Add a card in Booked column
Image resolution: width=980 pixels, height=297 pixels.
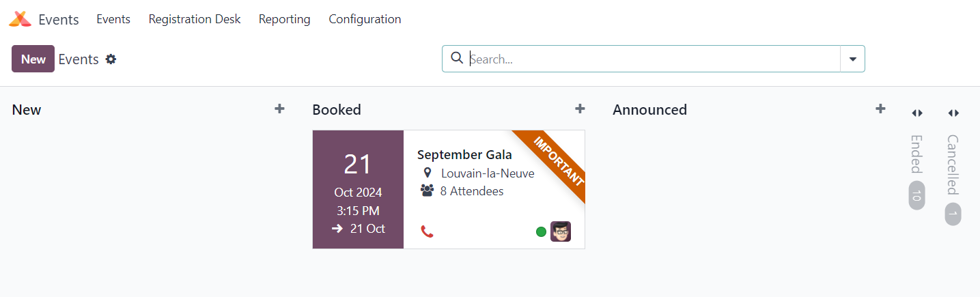[580, 109]
